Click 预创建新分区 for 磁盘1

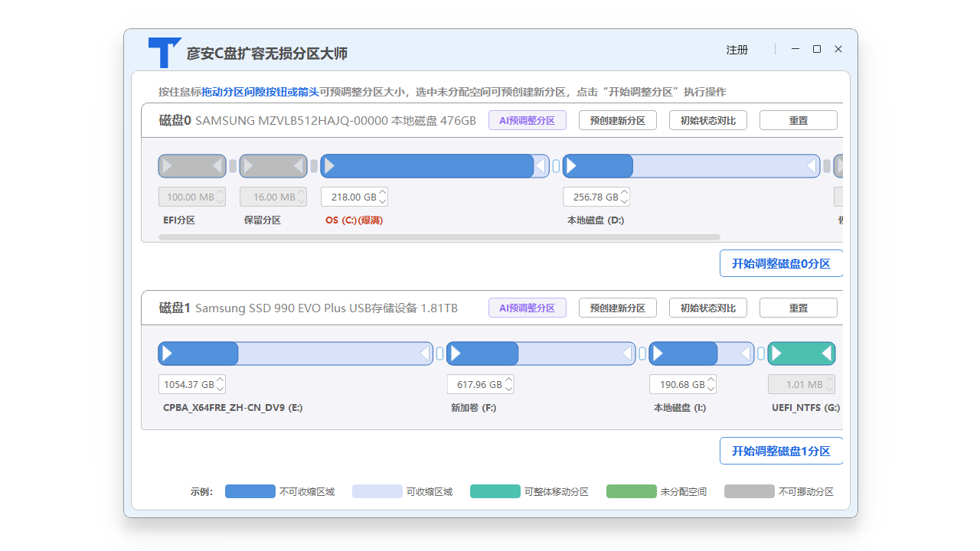618,308
